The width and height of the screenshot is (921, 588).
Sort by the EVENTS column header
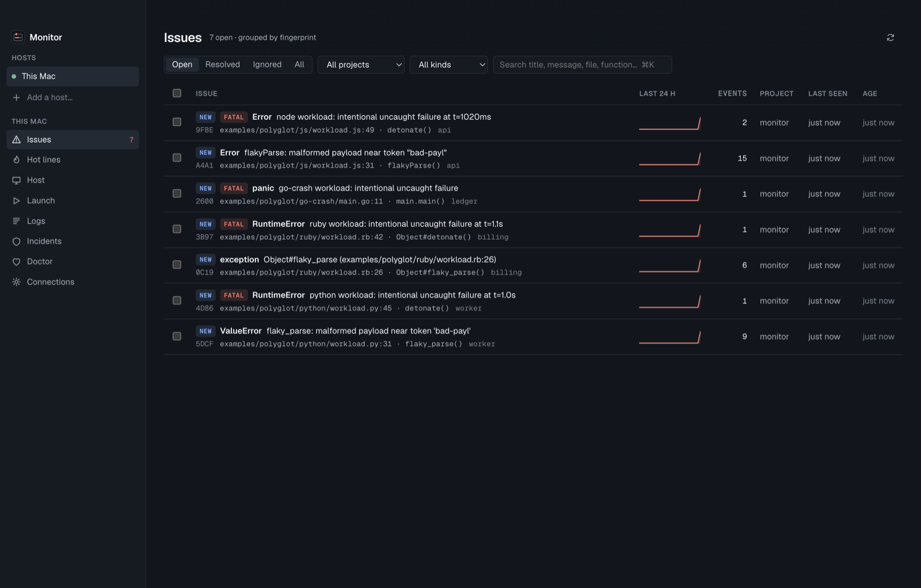(732, 93)
